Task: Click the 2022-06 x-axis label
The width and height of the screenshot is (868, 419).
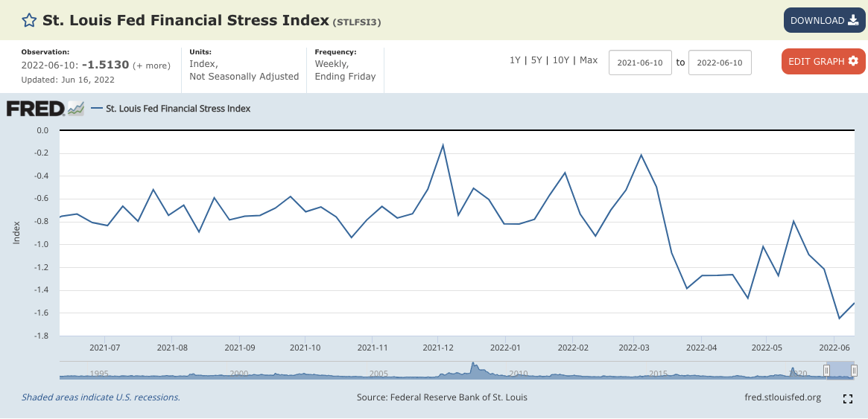Action: (x=834, y=348)
